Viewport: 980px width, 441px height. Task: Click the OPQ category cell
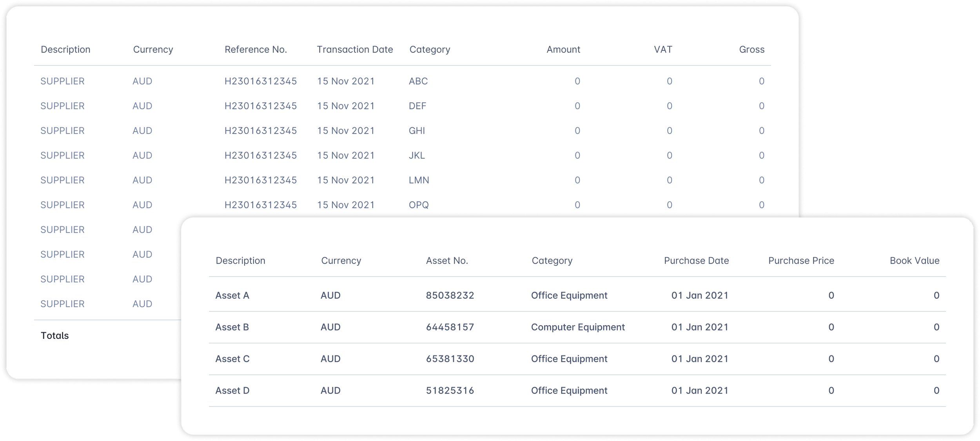(x=418, y=205)
